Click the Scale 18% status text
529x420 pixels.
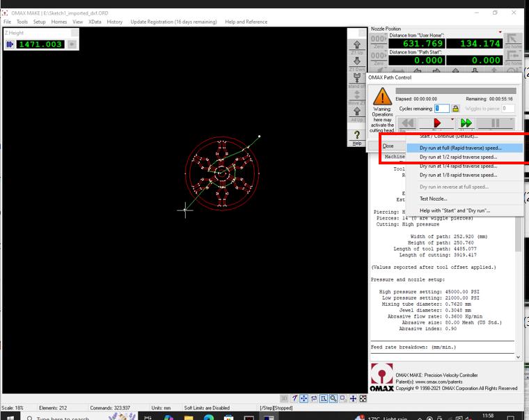13,408
